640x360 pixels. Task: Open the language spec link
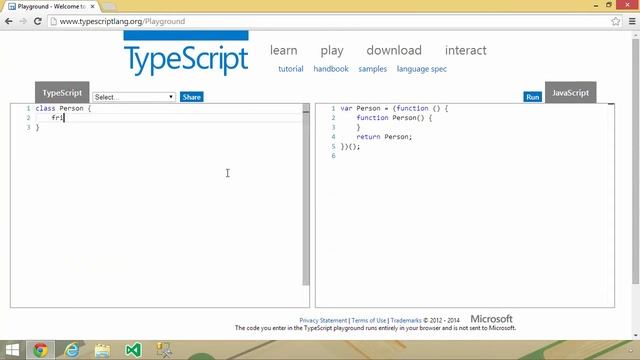coord(422,69)
